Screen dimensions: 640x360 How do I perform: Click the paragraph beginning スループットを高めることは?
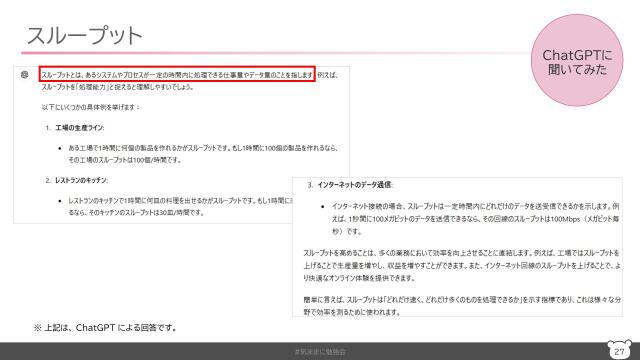[462, 265]
